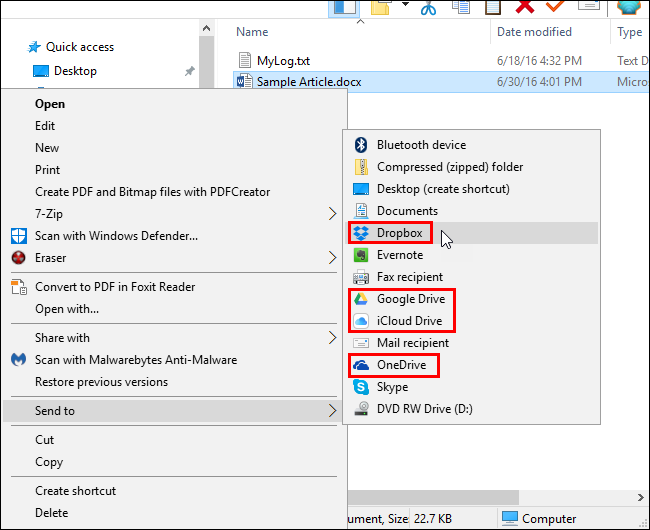Click the iCloud Drive cloud icon

pyautogui.click(x=361, y=321)
